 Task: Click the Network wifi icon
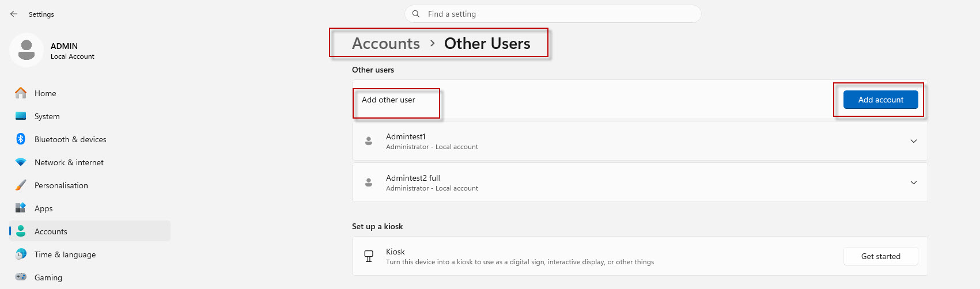(21, 162)
